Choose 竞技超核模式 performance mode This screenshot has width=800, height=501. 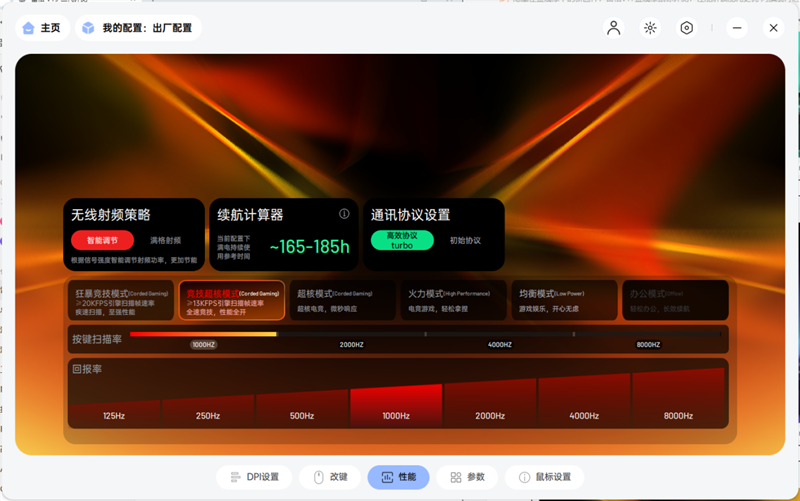232,300
